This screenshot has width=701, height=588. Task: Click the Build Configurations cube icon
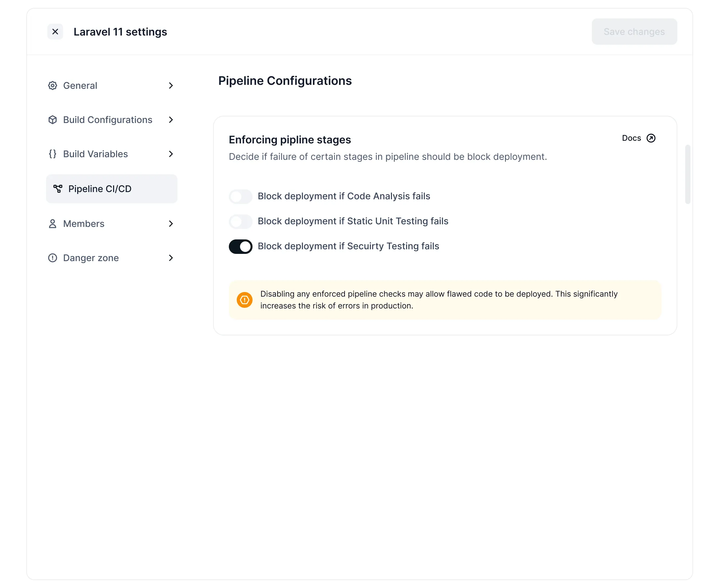pos(52,120)
